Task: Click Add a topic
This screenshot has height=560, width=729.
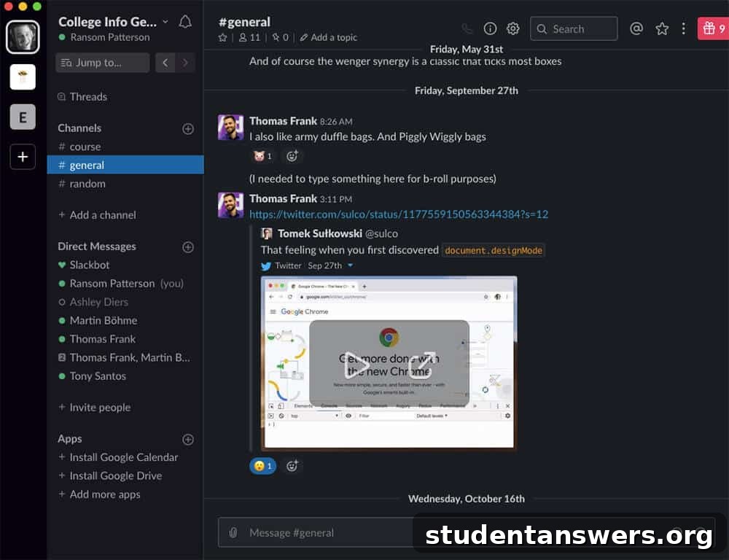Action: click(328, 38)
